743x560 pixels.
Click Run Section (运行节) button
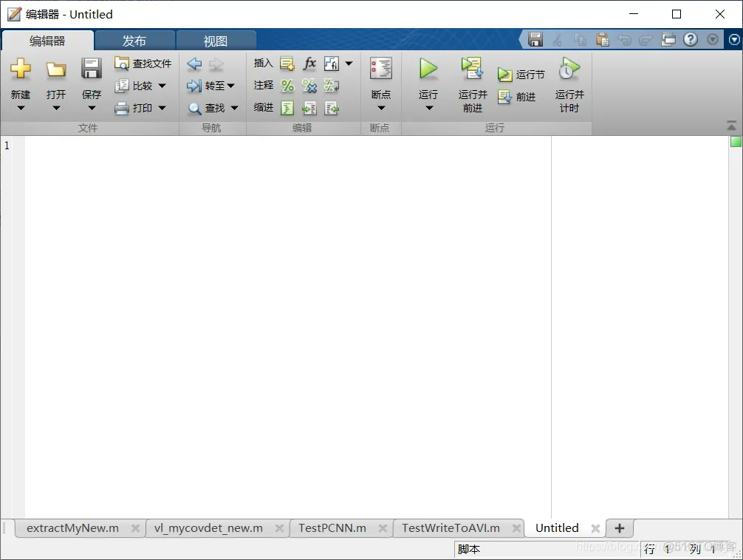pos(521,75)
